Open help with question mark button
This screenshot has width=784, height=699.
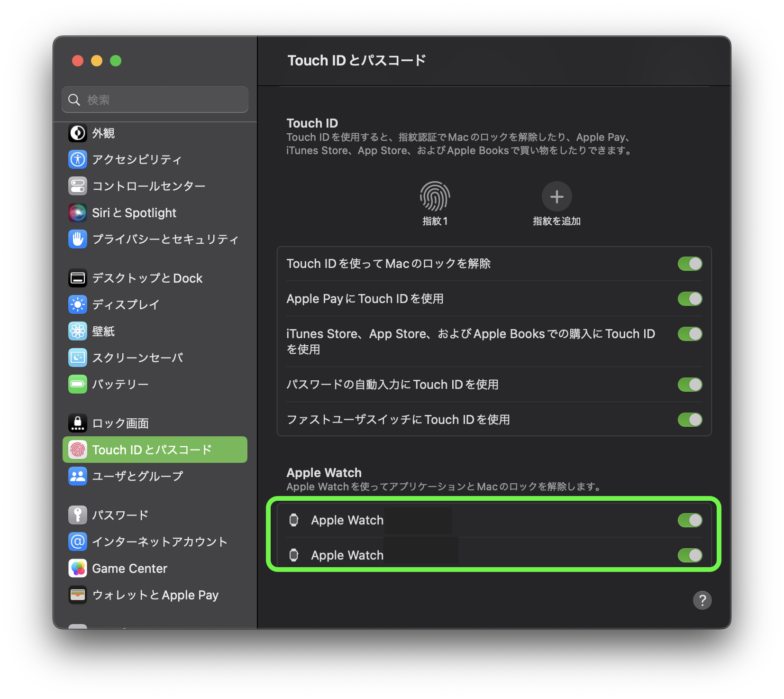pyautogui.click(x=702, y=600)
